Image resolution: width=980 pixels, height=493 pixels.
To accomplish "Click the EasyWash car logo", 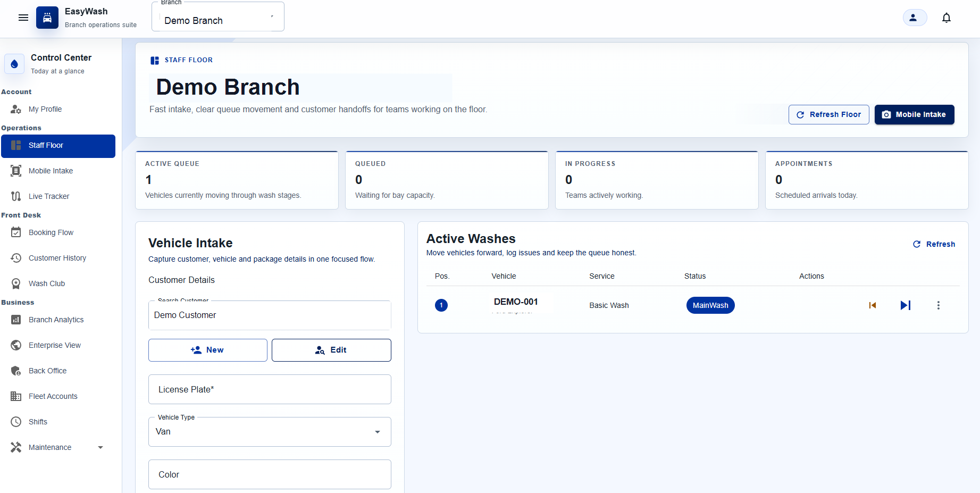I will pos(47,18).
